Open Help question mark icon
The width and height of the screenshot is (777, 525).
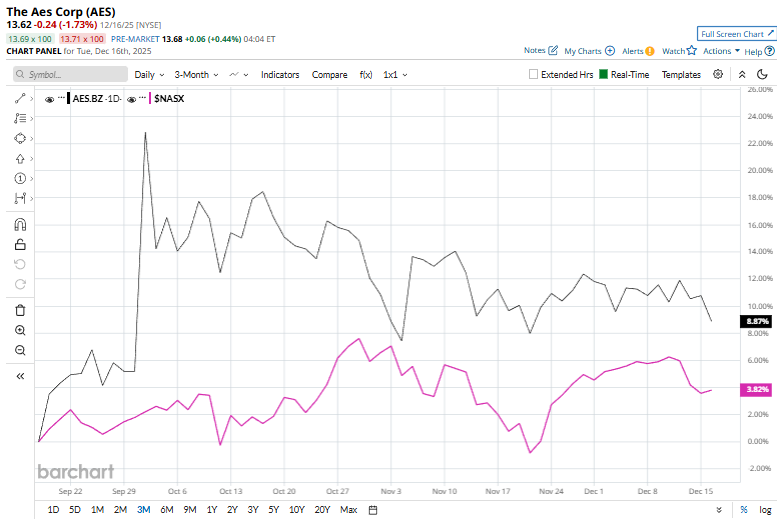pos(770,51)
